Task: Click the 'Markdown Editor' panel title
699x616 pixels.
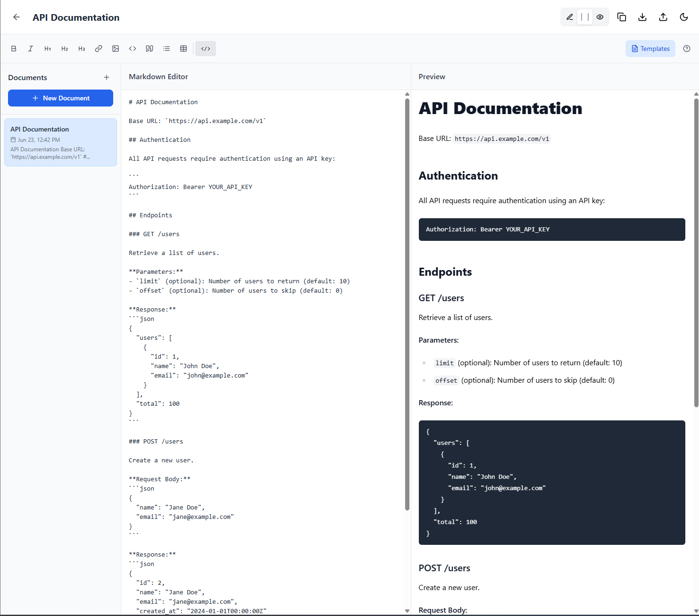Action: coord(158,76)
